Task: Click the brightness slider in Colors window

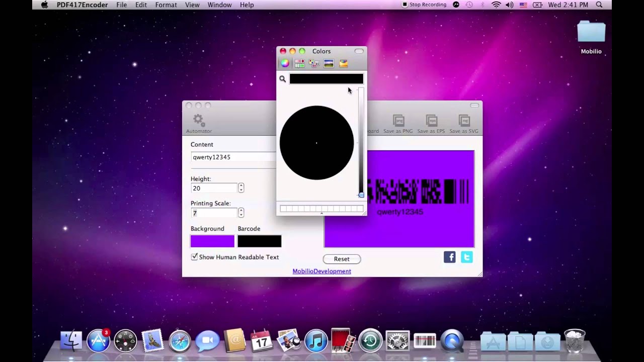Action: pos(361,142)
